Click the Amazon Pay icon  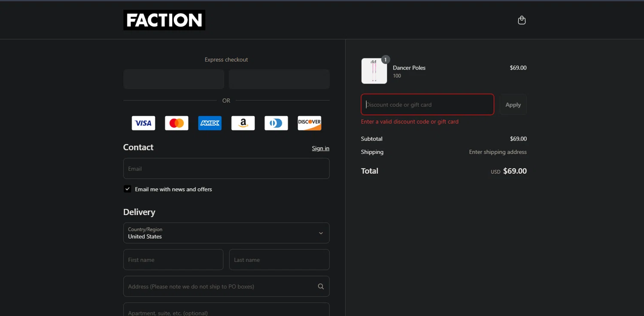point(243,123)
